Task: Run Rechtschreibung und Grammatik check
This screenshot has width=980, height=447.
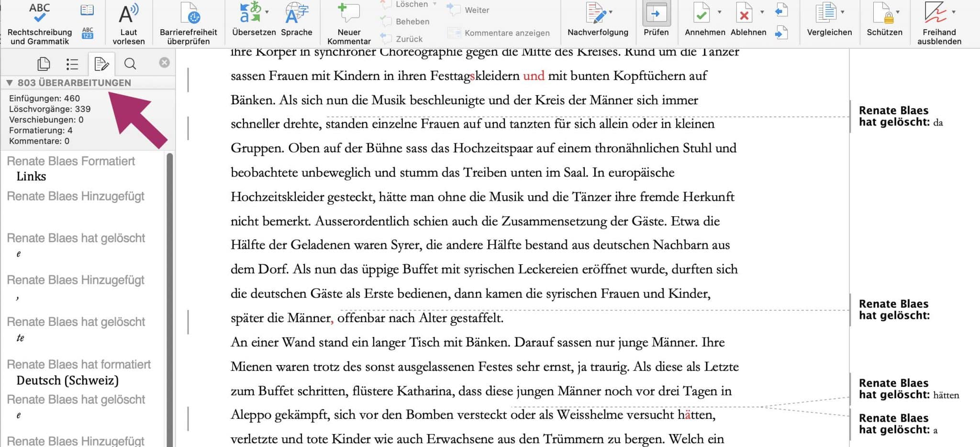Action: tap(40, 23)
